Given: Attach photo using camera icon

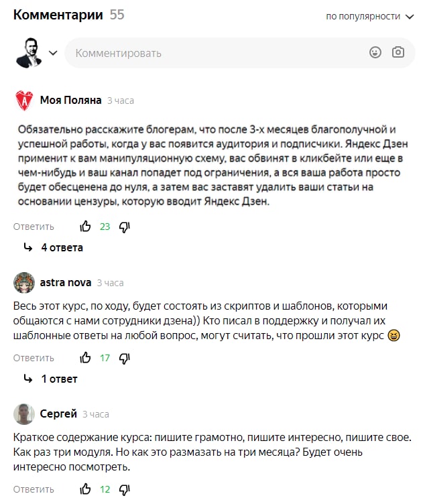Looking at the screenshot, I should (x=398, y=52).
